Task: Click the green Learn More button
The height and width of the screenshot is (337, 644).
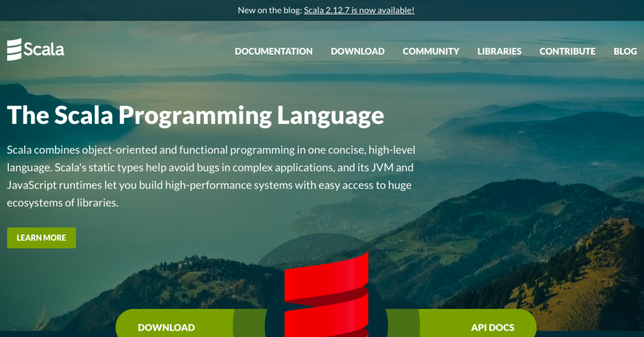Action: pyautogui.click(x=42, y=238)
